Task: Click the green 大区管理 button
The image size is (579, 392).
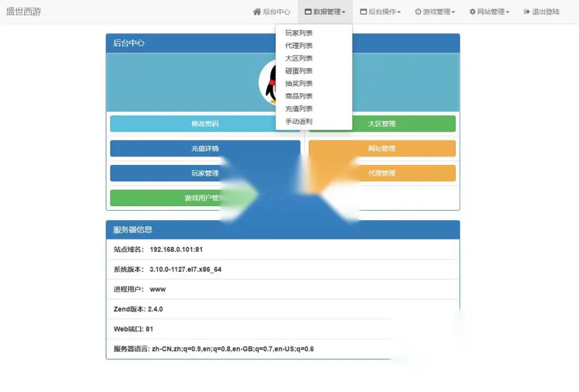Action: click(x=382, y=124)
